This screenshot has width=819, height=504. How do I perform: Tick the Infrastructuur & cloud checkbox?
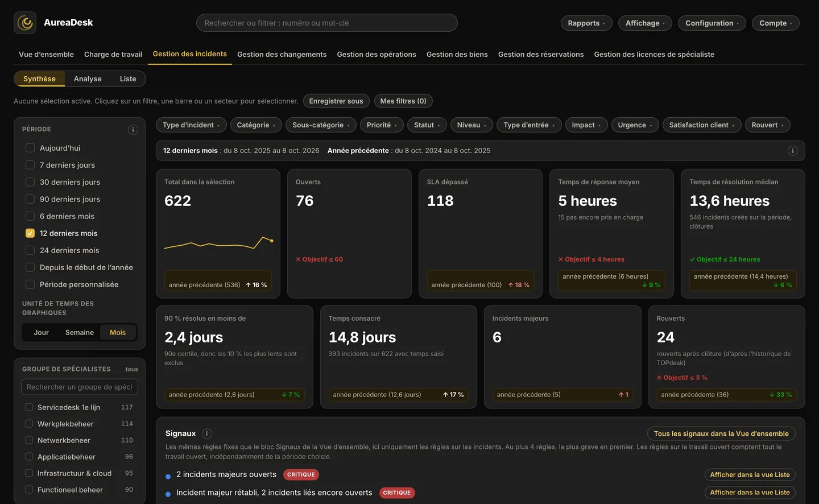29,473
